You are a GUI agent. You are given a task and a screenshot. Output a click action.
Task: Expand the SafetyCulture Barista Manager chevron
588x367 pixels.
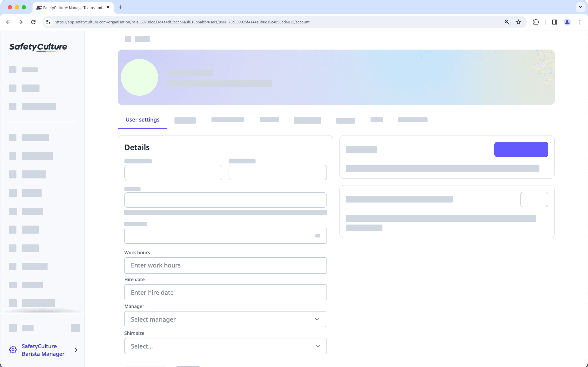(76, 350)
